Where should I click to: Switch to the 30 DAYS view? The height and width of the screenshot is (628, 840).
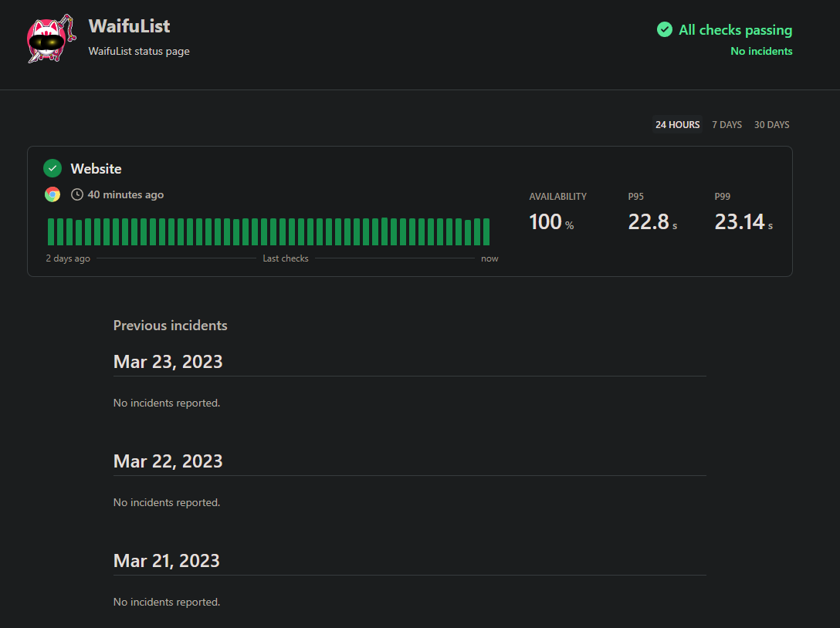(x=771, y=125)
